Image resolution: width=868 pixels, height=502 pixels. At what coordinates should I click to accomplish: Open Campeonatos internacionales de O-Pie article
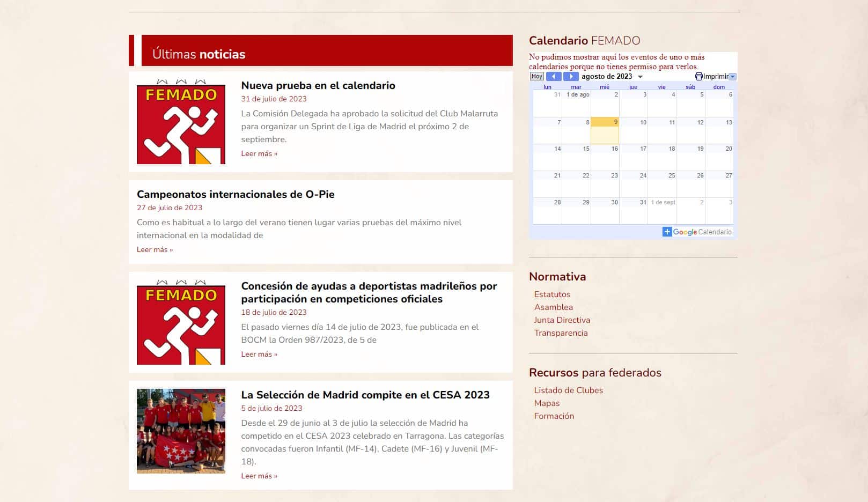coord(236,194)
